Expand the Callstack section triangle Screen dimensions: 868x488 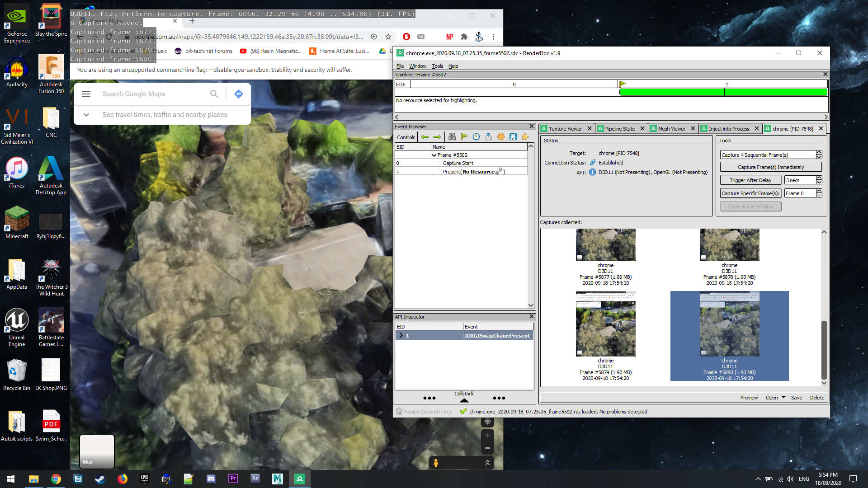(x=464, y=400)
